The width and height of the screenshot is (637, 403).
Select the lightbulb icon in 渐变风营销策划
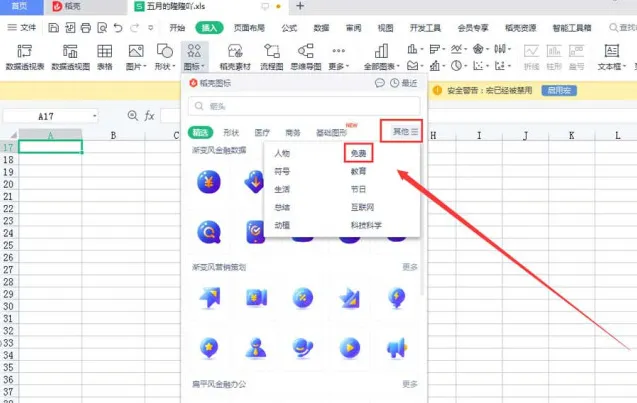(396, 297)
